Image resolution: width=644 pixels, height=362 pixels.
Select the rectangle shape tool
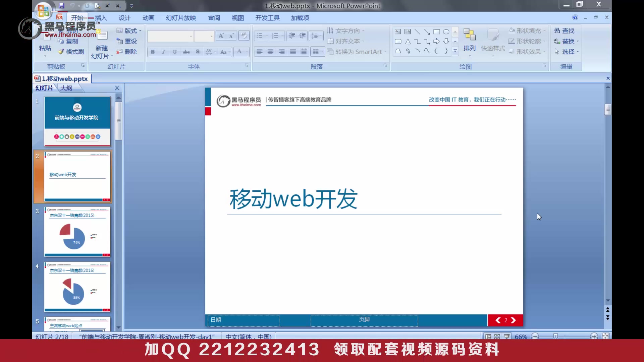point(437,32)
